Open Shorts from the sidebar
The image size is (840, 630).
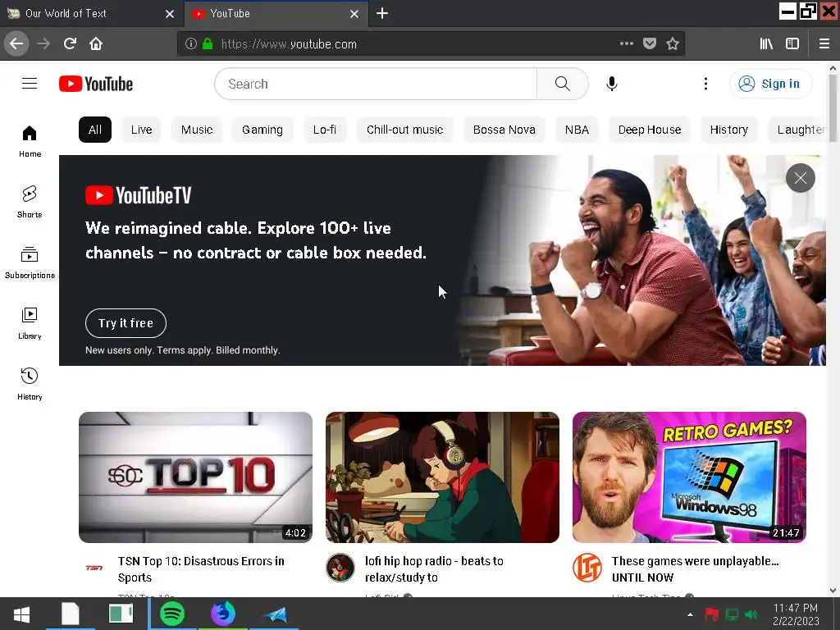(x=30, y=202)
